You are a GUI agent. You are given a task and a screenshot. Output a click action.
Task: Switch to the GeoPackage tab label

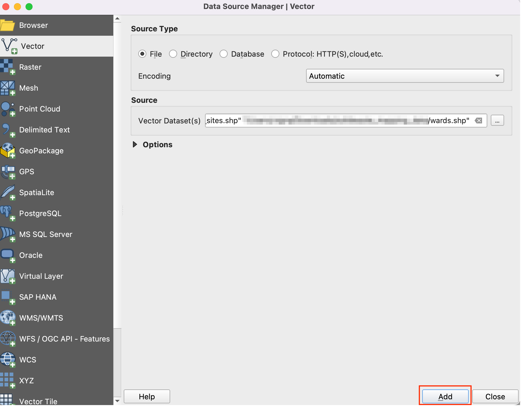(41, 151)
